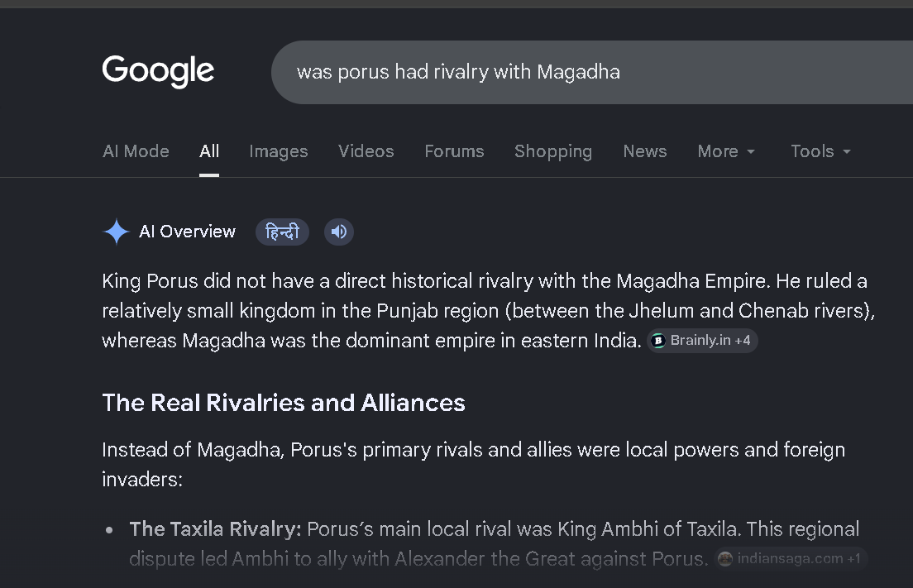The height and width of the screenshot is (588, 913).
Task: Click bold text The Taxila Rivalry
Action: (x=215, y=529)
